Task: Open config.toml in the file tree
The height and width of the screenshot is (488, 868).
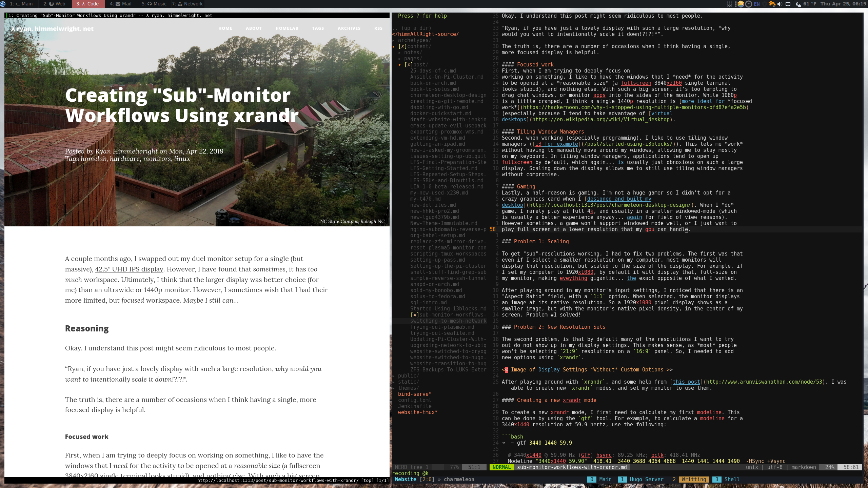Action: coord(414,400)
